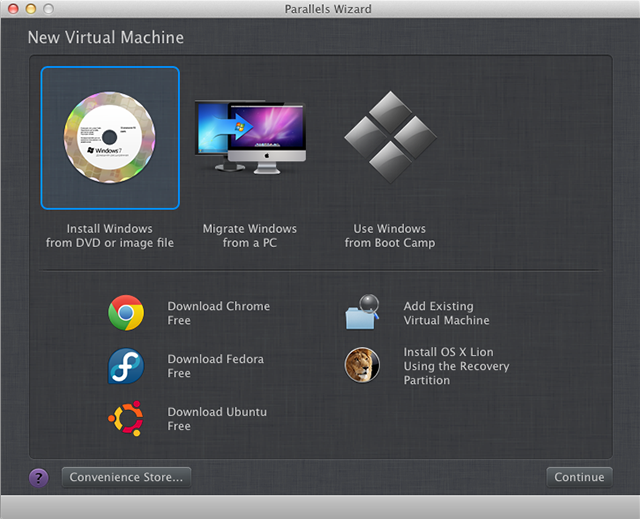Select "Install Windows from DVD or image file" label
640x519 pixels.
110,235
